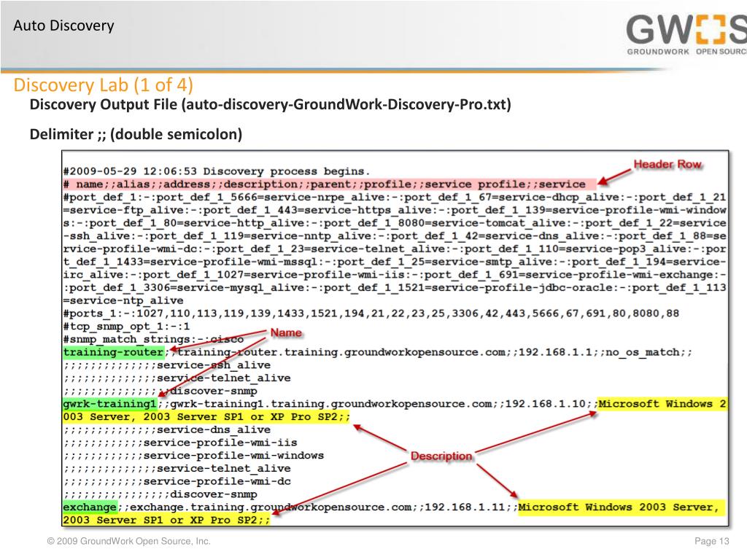Click the '© 2009 GroundWork Open Source, Inc.' footer

click(x=128, y=542)
